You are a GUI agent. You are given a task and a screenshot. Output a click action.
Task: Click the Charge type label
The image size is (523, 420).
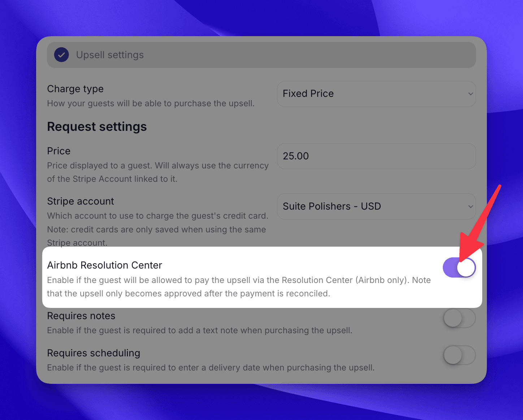(75, 89)
